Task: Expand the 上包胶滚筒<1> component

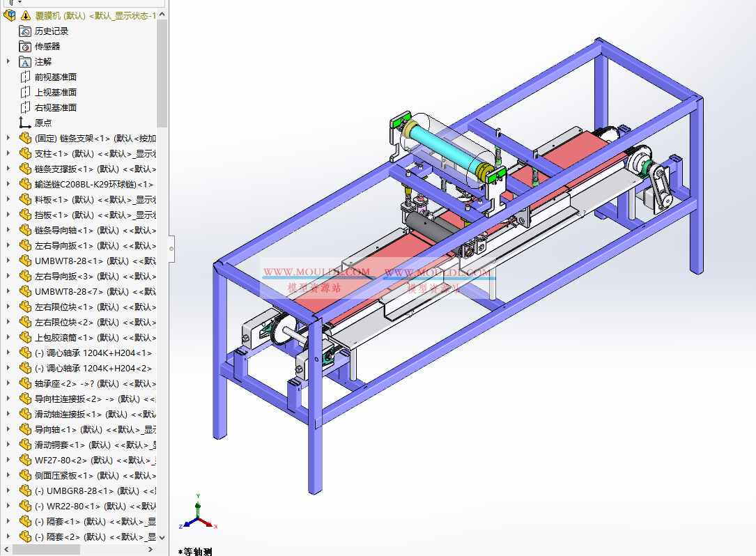Action: click(8, 337)
